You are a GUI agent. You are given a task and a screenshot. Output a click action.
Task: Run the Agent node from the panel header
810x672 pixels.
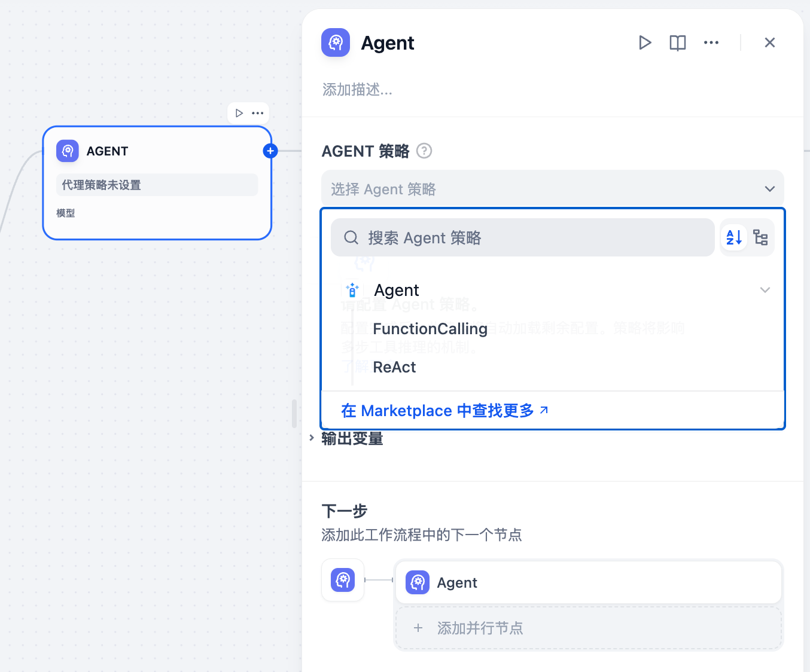click(644, 42)
